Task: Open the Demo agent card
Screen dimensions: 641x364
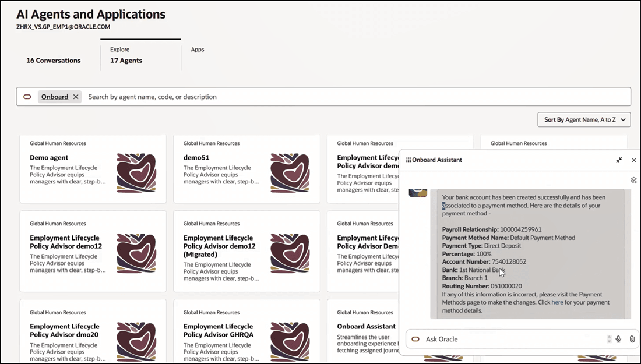Action: [93, 169]
